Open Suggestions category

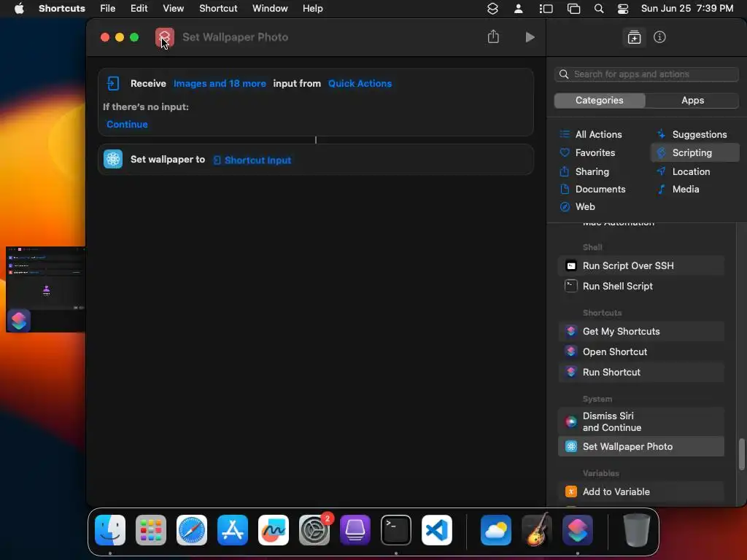692,134
